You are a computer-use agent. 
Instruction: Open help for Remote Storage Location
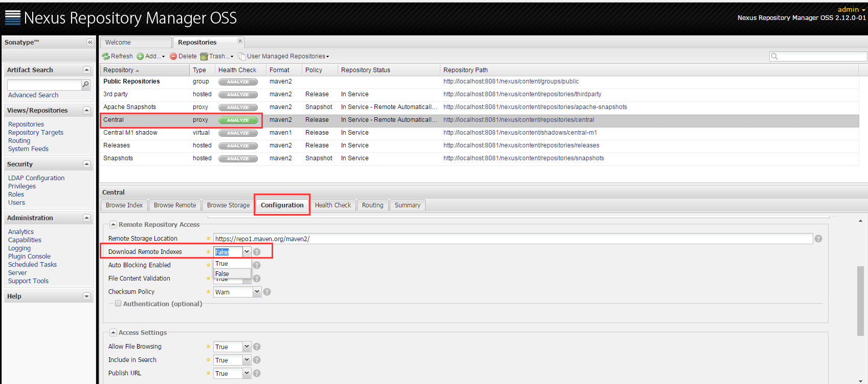point(818,239)
